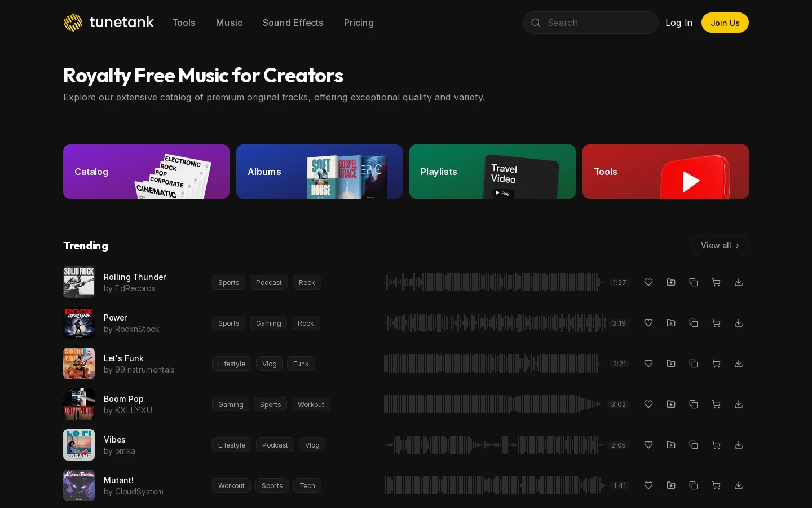Screen dimensions: 812x508
Task: Open the Sound Effects menu
Action: point(293,23)
